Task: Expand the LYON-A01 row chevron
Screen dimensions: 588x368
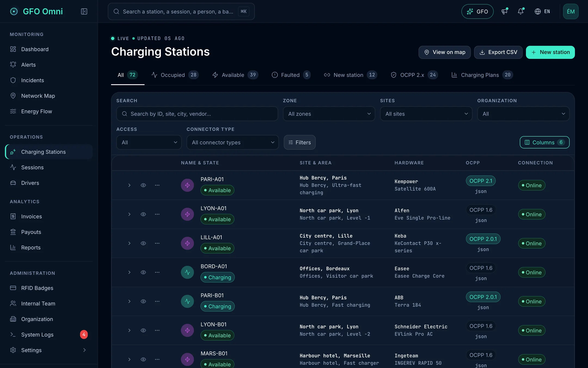Action: click(x=129, y=214)
